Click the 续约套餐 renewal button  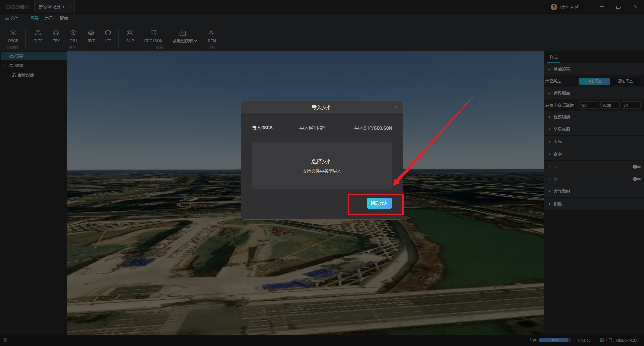(x=565, y=7)
